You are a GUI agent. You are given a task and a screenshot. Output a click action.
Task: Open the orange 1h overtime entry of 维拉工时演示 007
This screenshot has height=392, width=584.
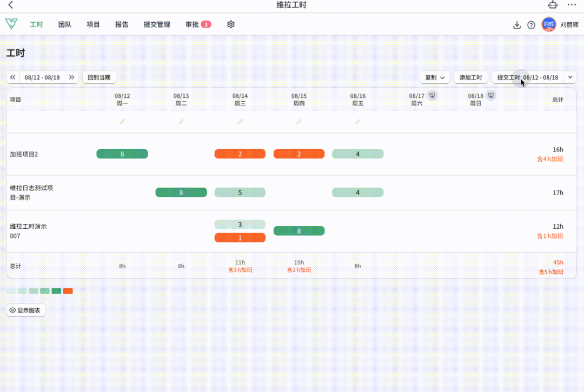point(240,237)
